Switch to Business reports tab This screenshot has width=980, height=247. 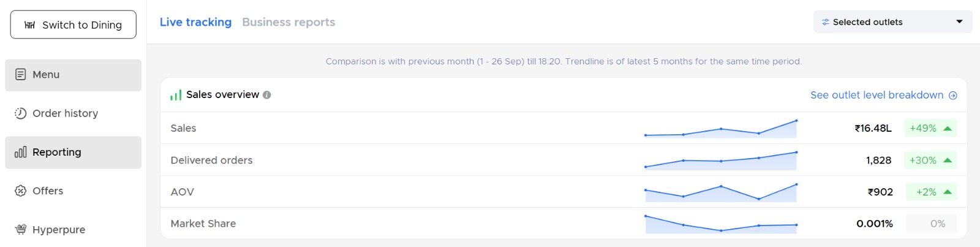288,22
